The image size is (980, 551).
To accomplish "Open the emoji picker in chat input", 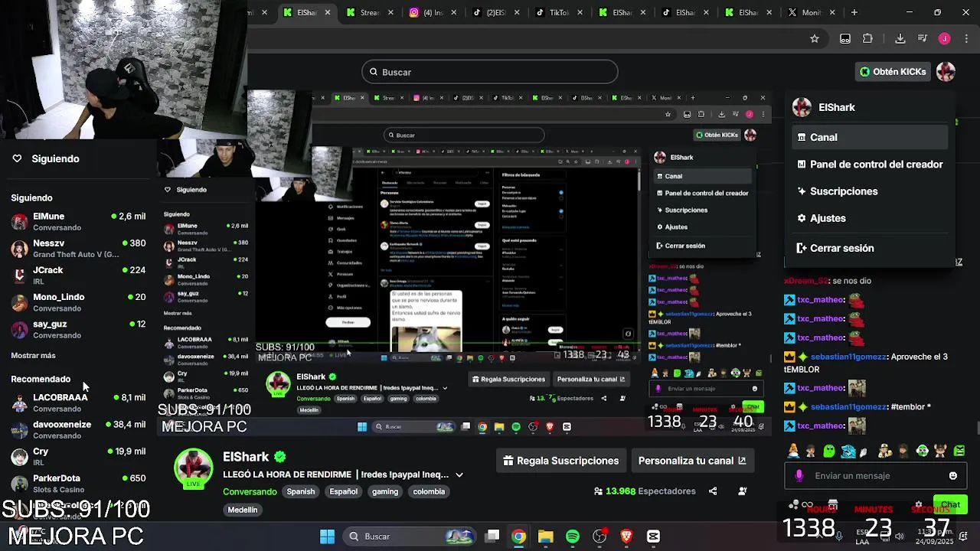I will pos(953,476).
